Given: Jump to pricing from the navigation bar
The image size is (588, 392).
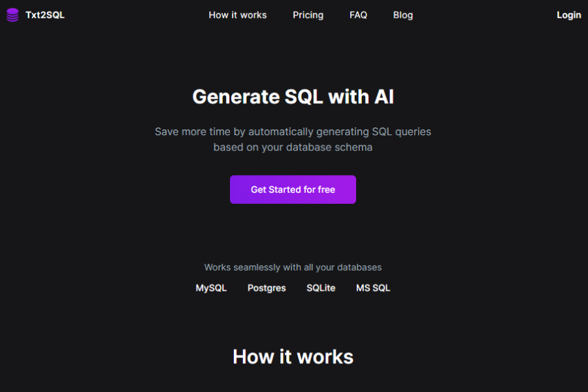Looking at the screenshot, I should tap(308, 15).
